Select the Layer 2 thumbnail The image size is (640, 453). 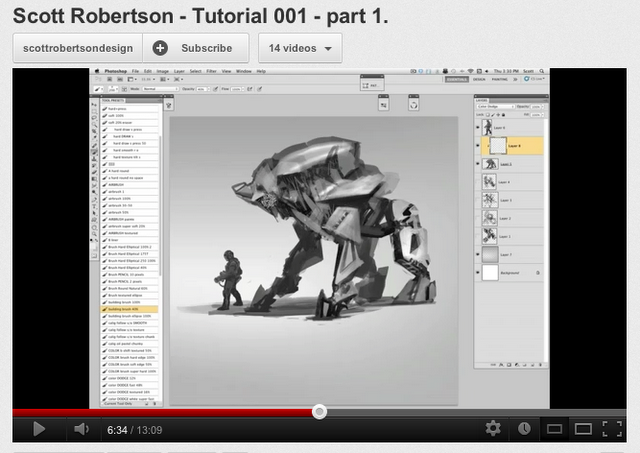pos(490,218)
